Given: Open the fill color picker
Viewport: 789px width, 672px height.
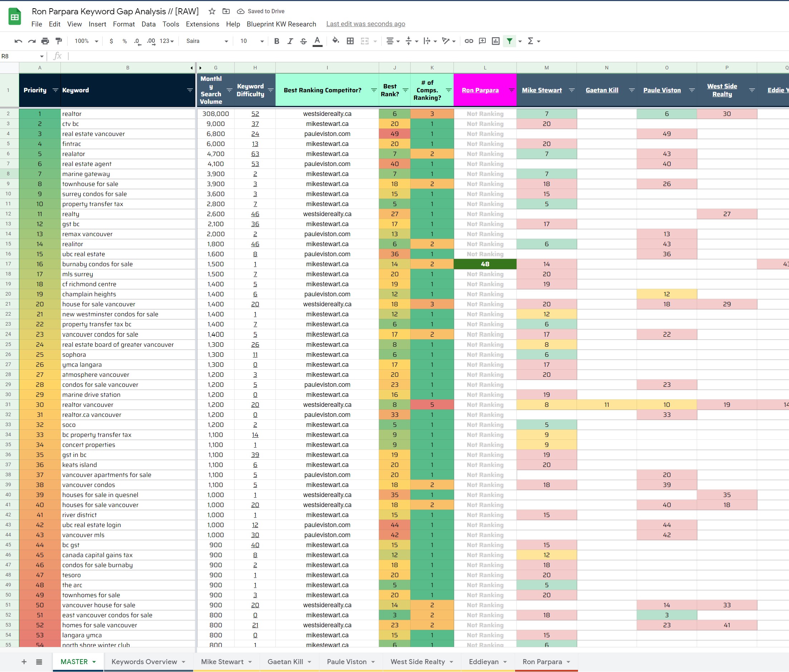Looking at the screenshot, I should (335, 41).
